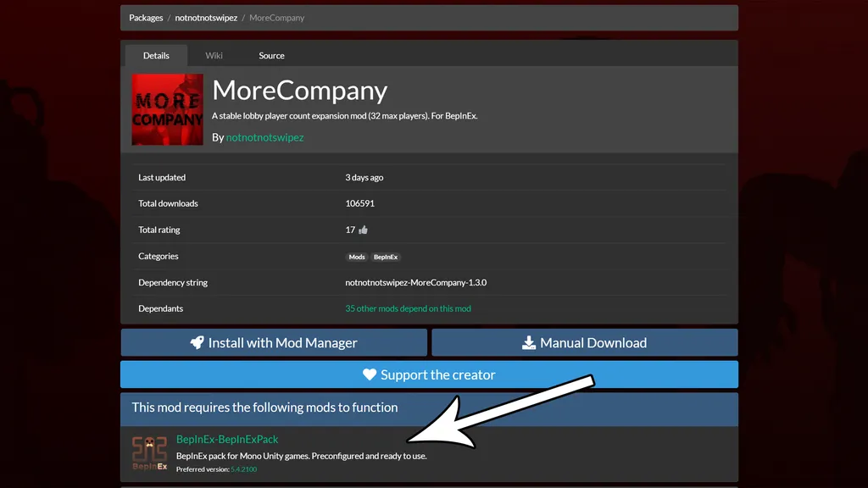This screenshot has height=488, width=868.
Task: Switch to the Wiki tab
Action: point(214,55)
